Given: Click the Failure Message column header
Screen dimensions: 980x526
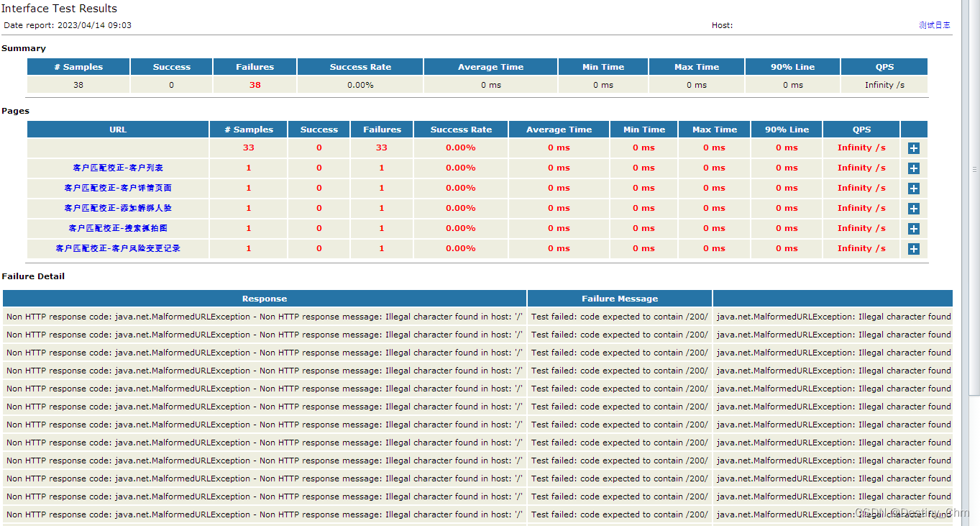Looking at the screenshot, I should [620, 299].
